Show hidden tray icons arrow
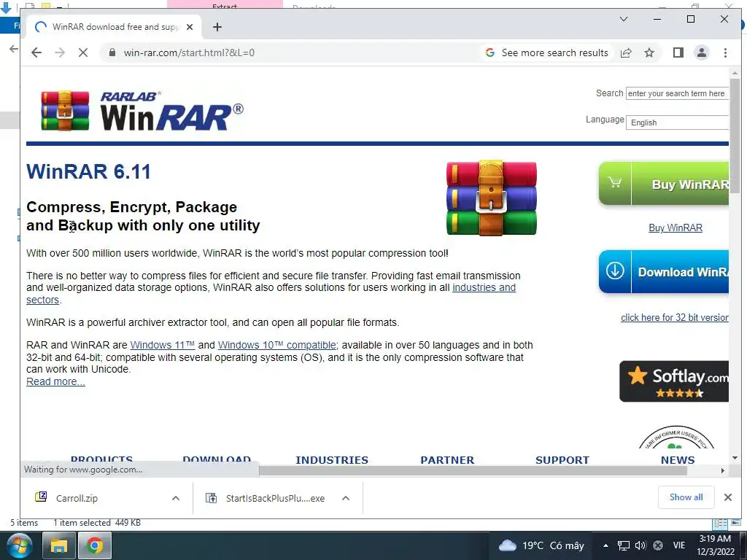This screenshot has height=560, width=747. (x=605, y=545)
